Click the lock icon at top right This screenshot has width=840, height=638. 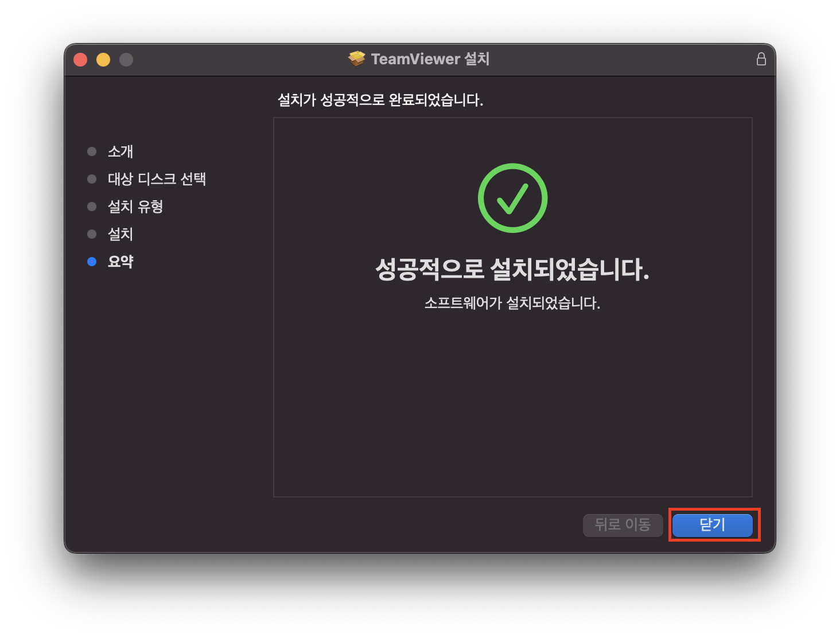761,59
